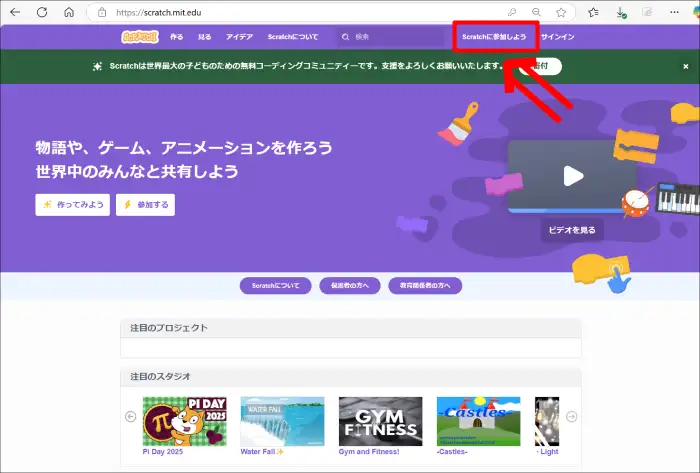Show previous featured studios arrow
The height and width of the screenshot is (473, 700).
[130, 416]
